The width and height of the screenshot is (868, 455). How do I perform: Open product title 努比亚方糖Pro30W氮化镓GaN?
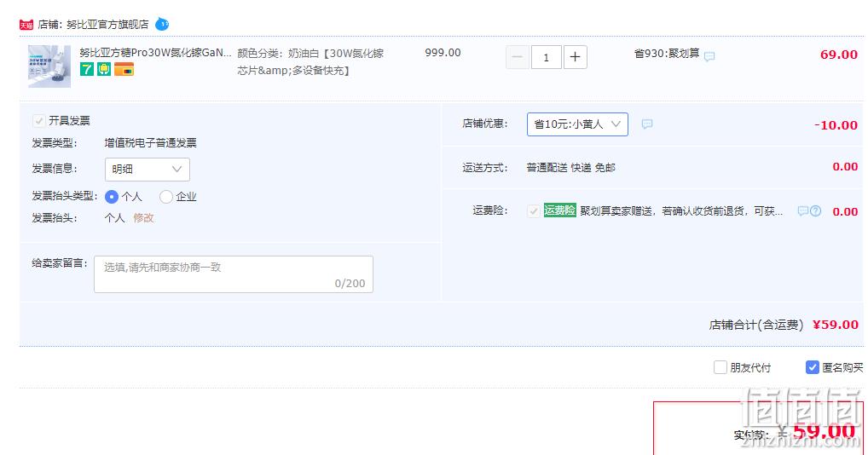155,53
